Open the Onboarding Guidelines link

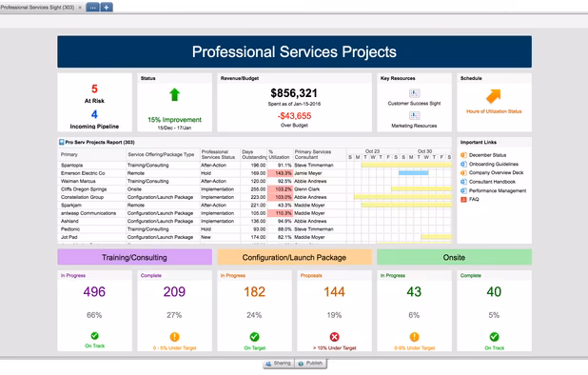[494, 164]
